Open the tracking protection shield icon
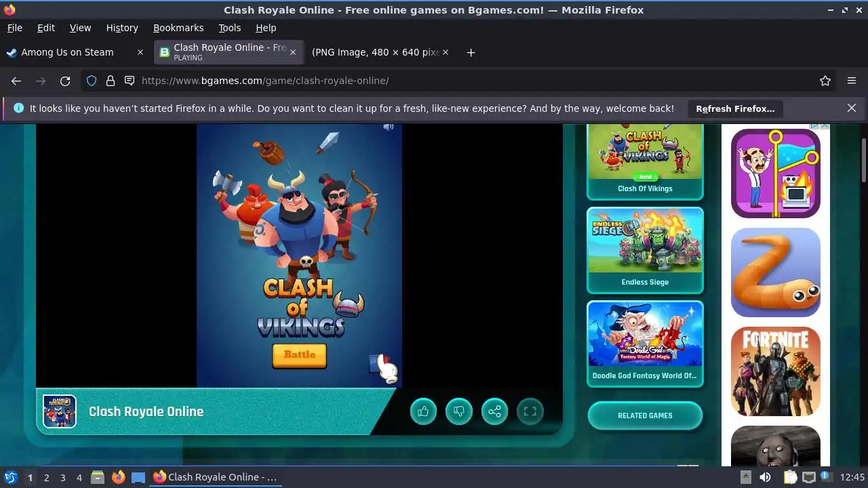Viewport: 868px width, 488px height. click(92, 81)
